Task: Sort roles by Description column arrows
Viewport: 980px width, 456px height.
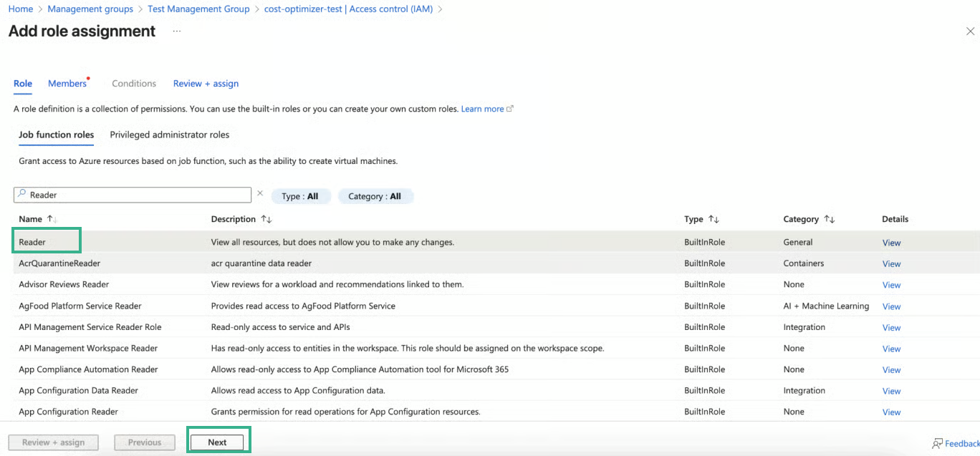Action: (x=266, y=219)
